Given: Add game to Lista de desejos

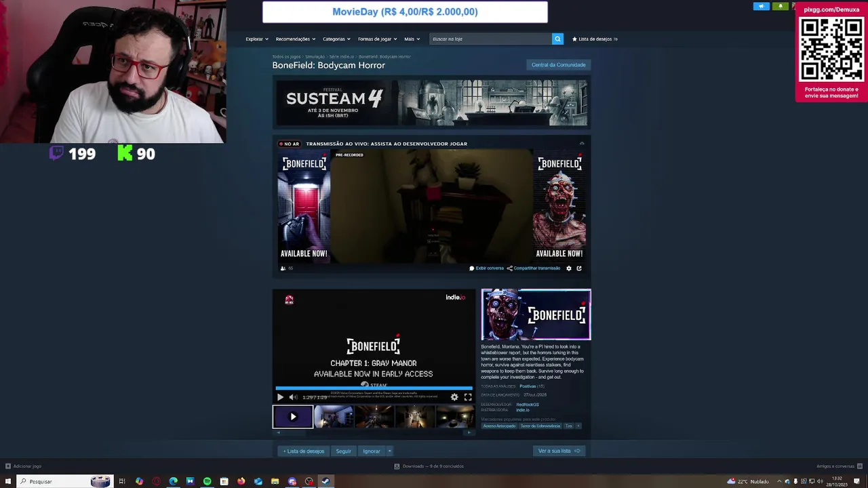Looking at the screenshot, I should 304,451.
